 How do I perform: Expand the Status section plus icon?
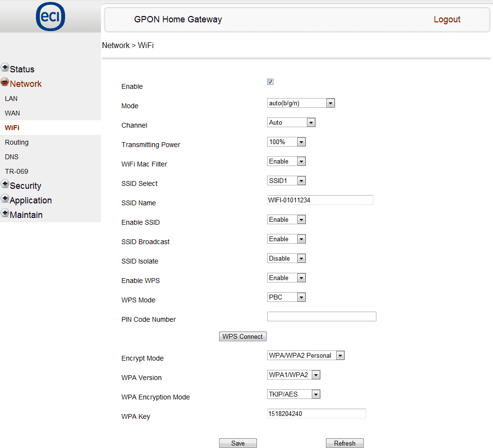click(5, 68)
